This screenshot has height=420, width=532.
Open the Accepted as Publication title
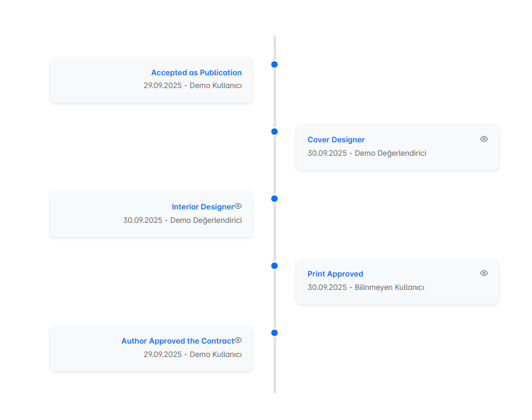click(196, 73)
